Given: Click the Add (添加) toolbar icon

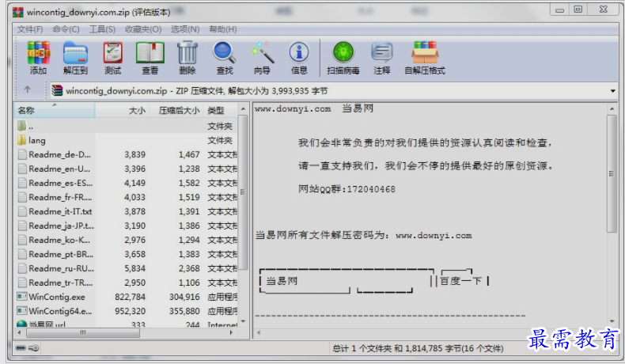Looking at the screenshot, I should 38,53.
